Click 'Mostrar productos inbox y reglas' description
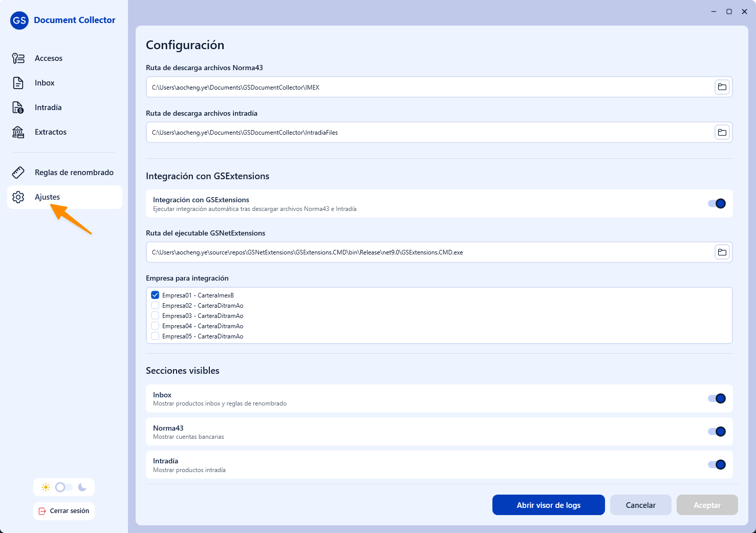The width and height of the screenshot is (756, 533). (220, 403)
